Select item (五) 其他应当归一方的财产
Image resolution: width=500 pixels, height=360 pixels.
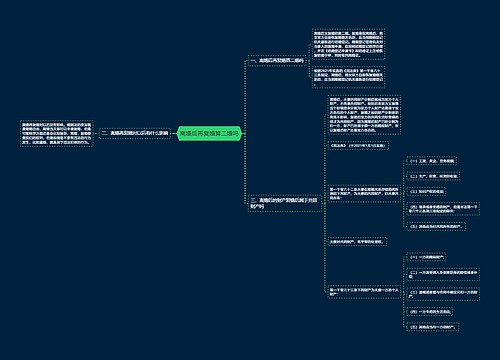coord(433,327)
